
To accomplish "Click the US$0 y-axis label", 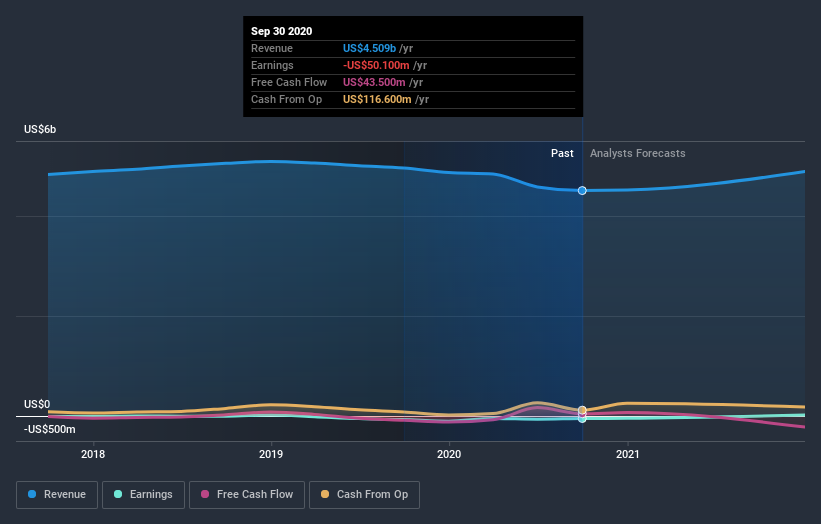I will pyautogui.click(x=37, y=404).
